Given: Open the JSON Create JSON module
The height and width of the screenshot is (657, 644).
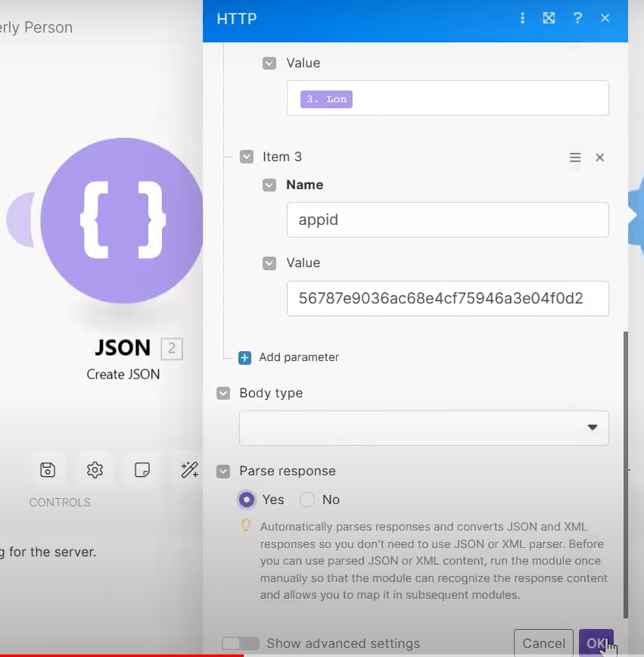Looking at the screenshot, I should (123, 220).
